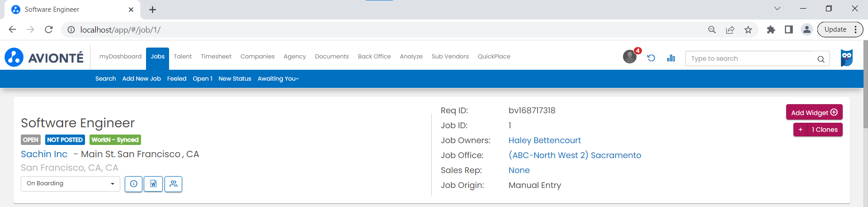Click Open 1 submenu item
The height and width of the screenshot is (207, 868).
click(203, 79)
